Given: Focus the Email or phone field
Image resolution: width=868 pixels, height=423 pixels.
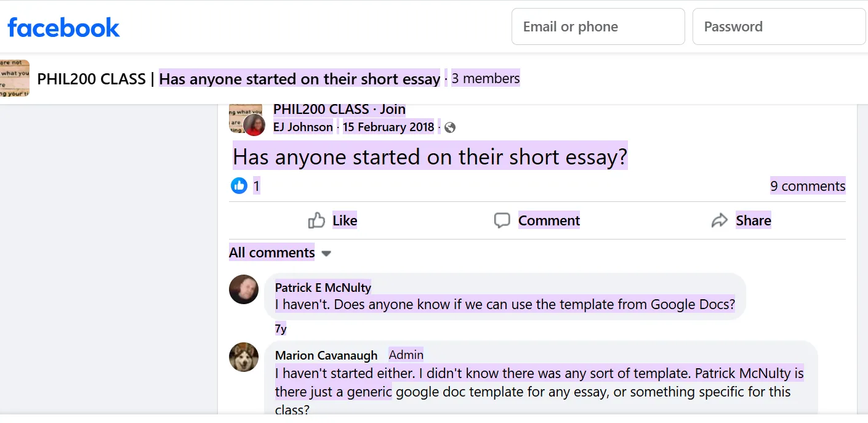Looking at the screenshot, I should (598, 26).
